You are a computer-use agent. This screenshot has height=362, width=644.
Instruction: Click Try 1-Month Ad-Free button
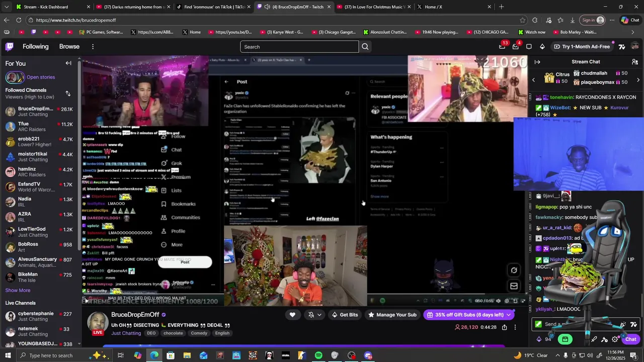click(x=582, y=47)
